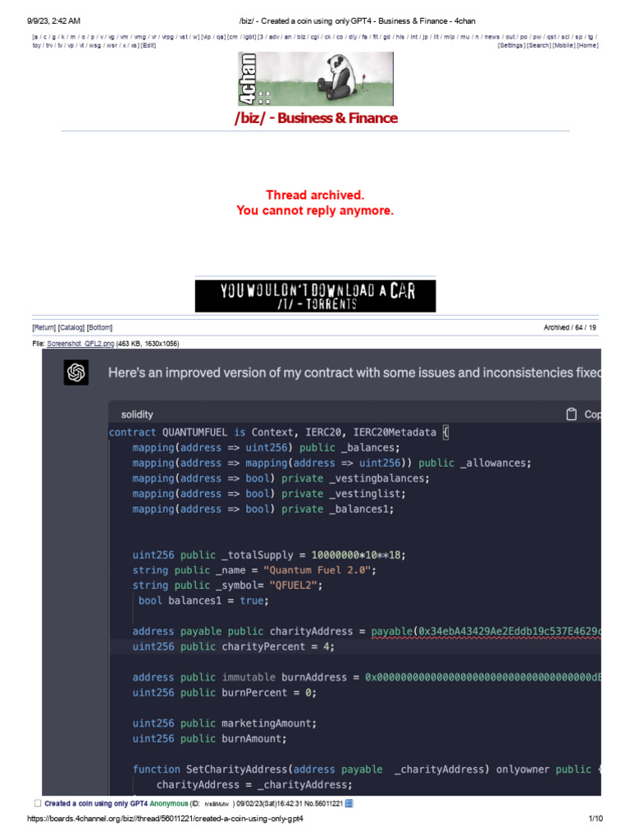The image size is (630, 840).
Task: Click the '_vestinglist' mapping line
Action: (x=269, y=494)
